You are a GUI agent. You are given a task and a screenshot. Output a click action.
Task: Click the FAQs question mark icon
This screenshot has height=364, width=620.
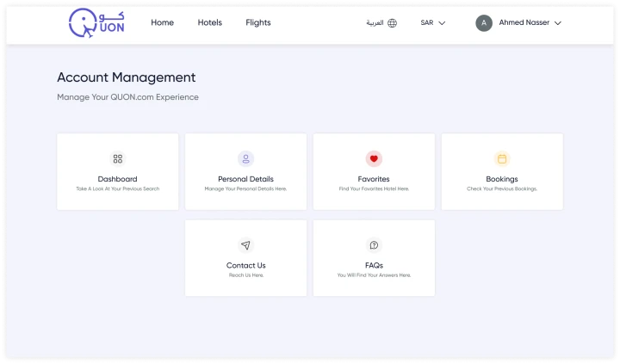tap(374, 245)
